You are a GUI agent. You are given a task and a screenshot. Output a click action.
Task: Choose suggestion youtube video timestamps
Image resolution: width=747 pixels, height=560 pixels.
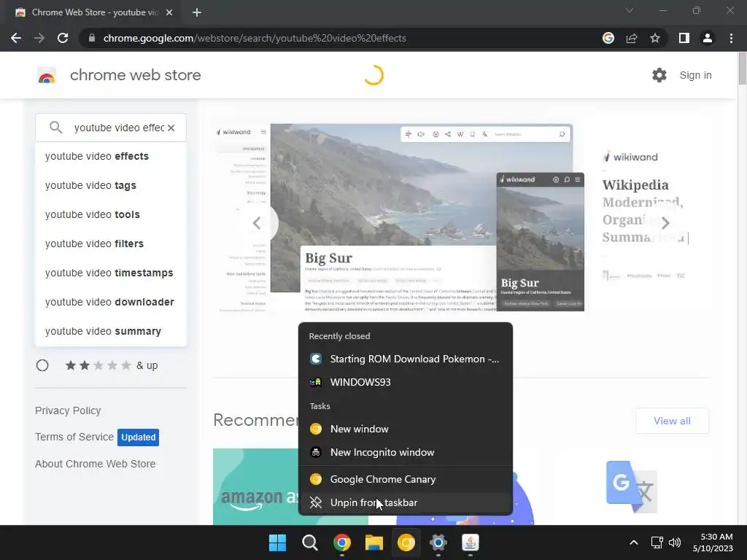[111, 273]
